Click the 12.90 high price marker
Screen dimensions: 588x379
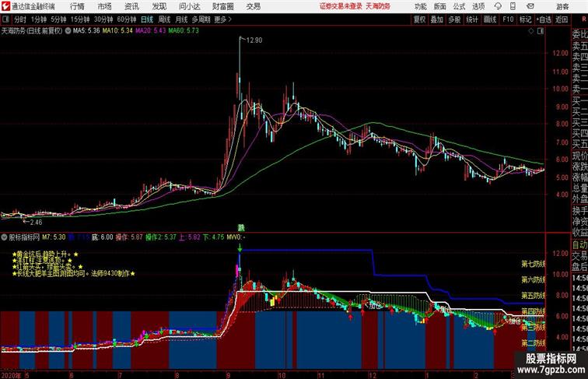[254, 40]
